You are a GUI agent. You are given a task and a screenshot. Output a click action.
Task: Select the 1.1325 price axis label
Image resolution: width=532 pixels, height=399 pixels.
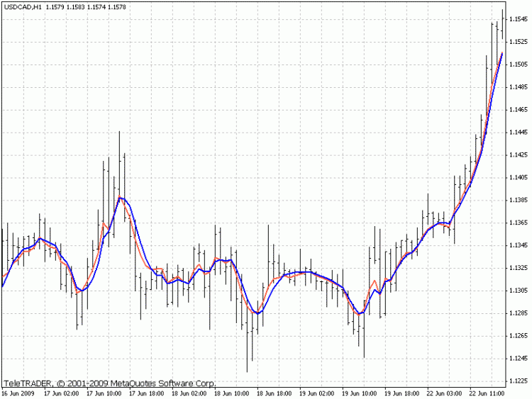[519, 268]
